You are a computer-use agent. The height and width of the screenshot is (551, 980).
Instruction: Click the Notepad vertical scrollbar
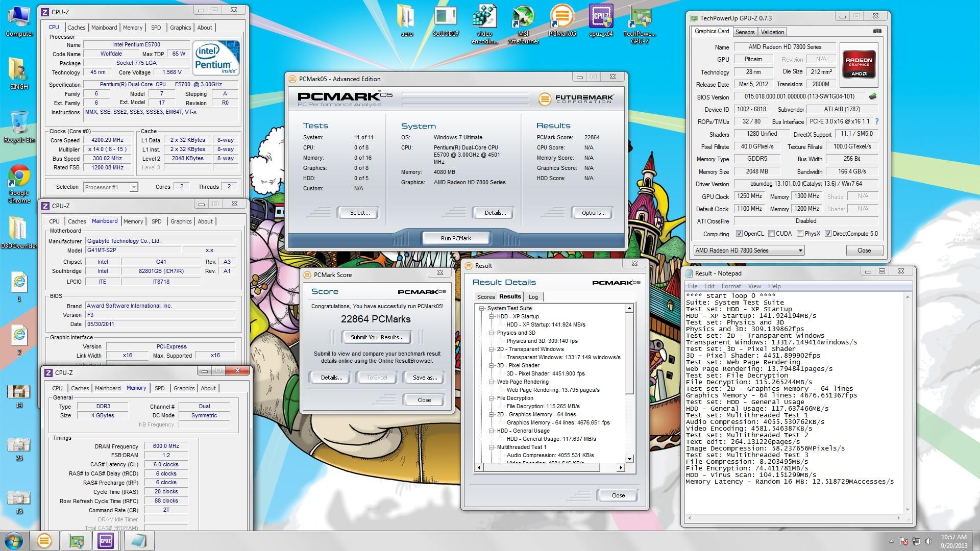pyautogui.click(x=908, y=403)
